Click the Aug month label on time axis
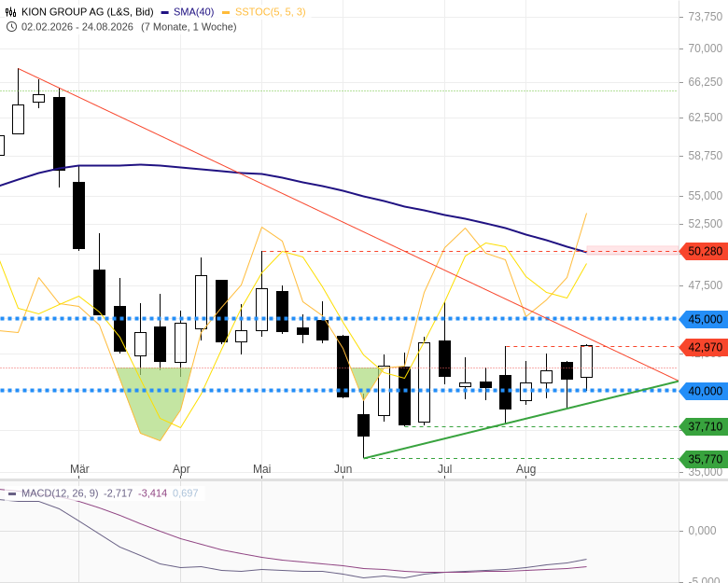The width and height of the screenshot is (728, 583). pyautogui.click(x=526, y=469)
